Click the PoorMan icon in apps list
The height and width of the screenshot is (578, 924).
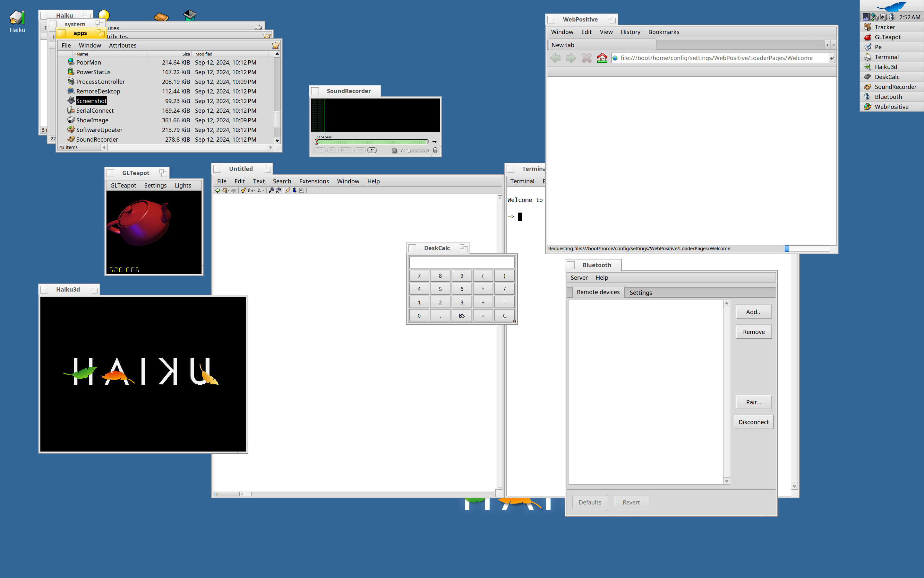(x=71, y=62)
